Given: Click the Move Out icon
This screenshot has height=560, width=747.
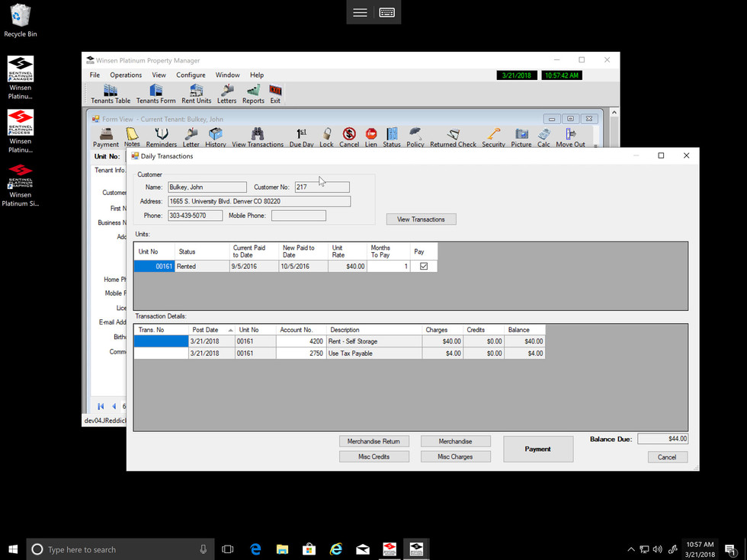Looking at the screenshot, I should click(570, 138).
